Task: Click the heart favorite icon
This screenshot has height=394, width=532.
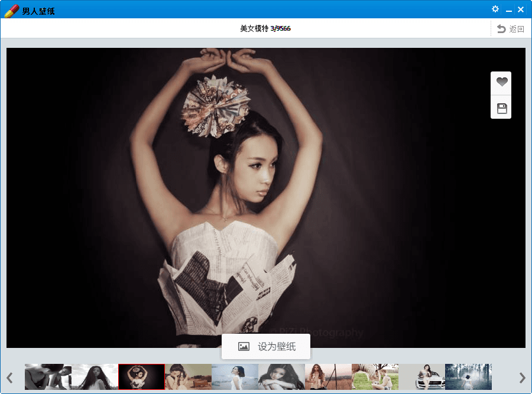Action: tap(501, 83)
